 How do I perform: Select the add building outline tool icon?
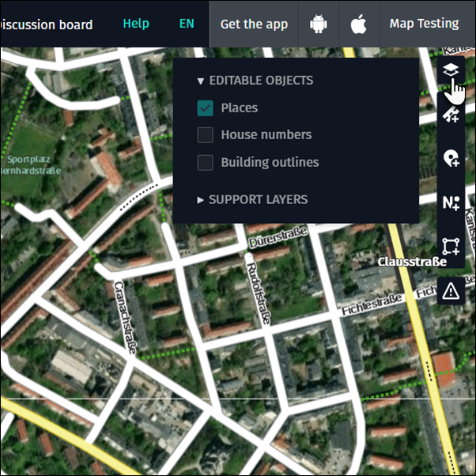[x=451, y=246]
